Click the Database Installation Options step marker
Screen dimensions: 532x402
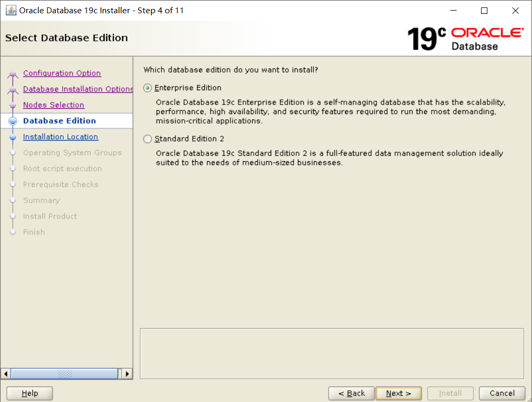pos(13,90)
